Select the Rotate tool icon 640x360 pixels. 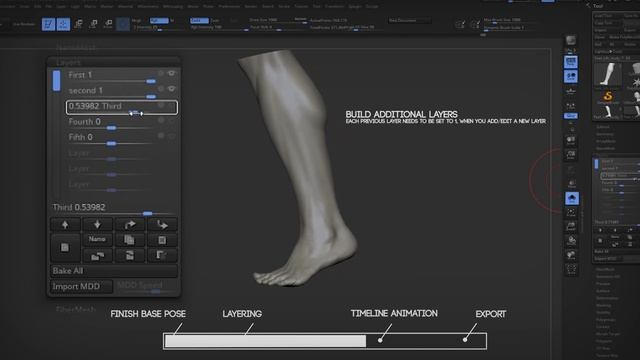(x=108, y=24)
